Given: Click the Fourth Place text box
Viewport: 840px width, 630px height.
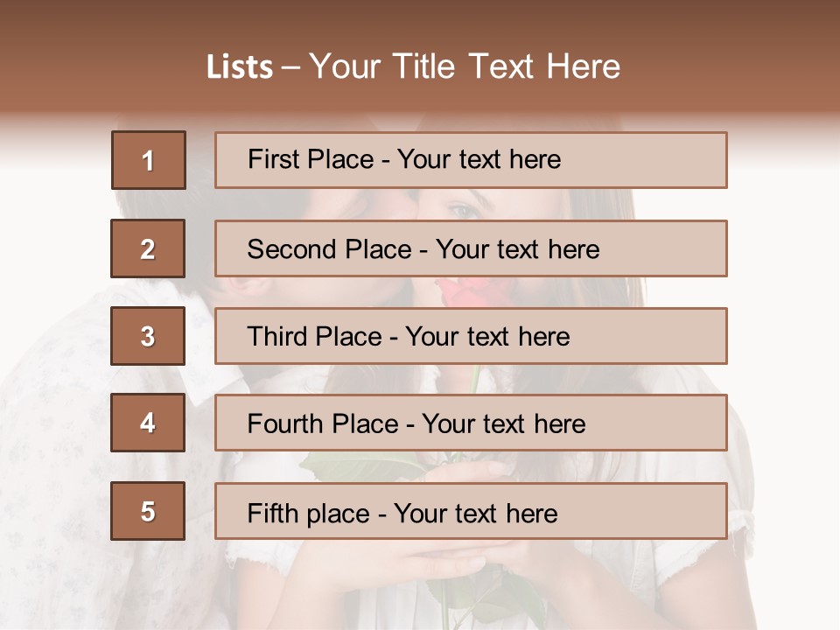Looking at the screenshot, I should pyautogui.click(x=471, y=423).
